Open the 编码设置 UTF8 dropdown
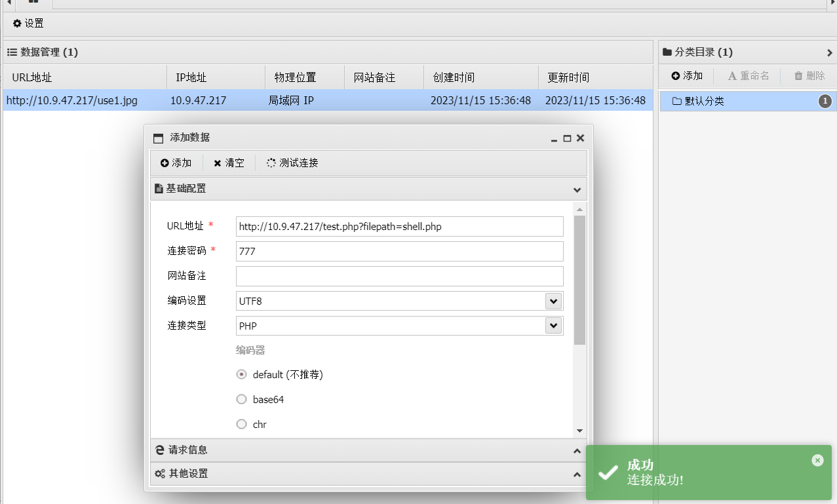Viewport: 837px width, 504px height. point(554,301)
